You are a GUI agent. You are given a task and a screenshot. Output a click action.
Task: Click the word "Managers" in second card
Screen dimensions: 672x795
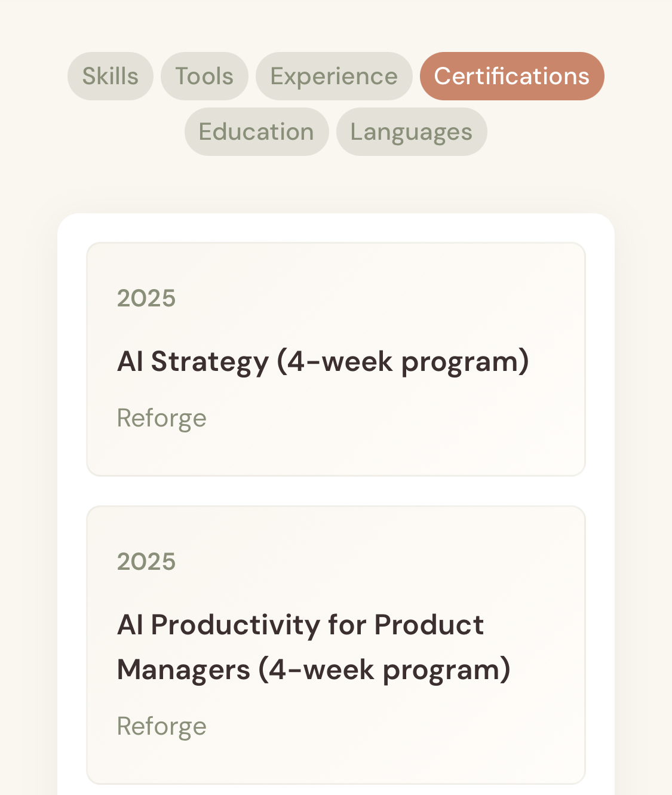(x=183, y=670)
